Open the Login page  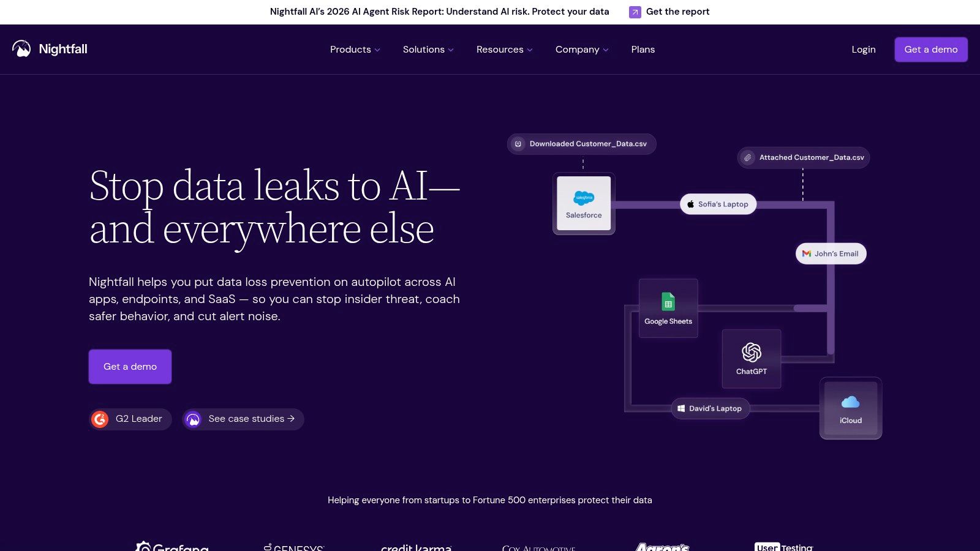(864, 50)
